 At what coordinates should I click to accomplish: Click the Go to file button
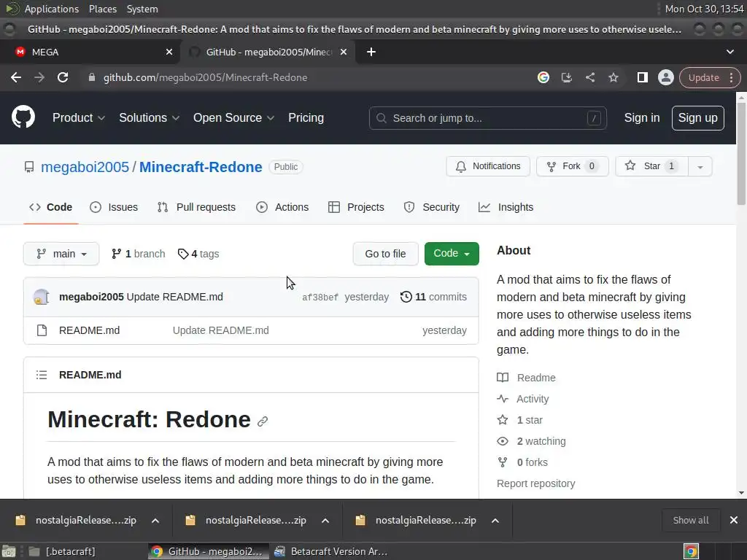(x=385, y=254)
